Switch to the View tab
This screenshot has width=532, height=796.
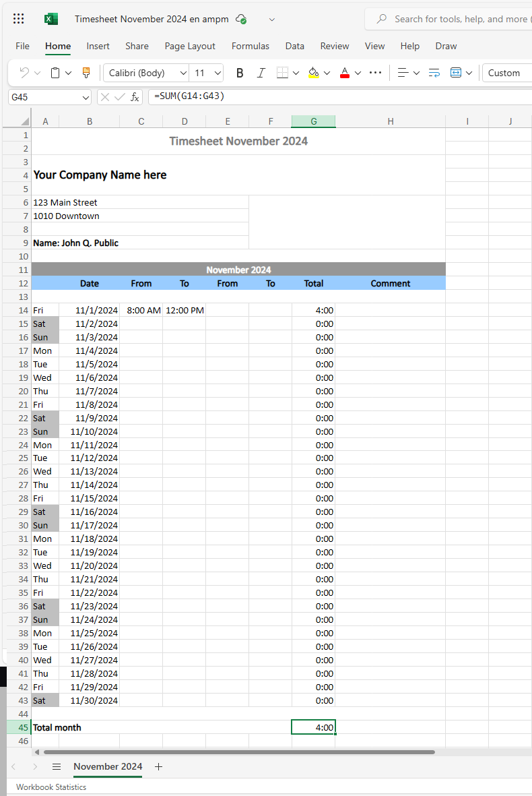(x=375, y=46)
